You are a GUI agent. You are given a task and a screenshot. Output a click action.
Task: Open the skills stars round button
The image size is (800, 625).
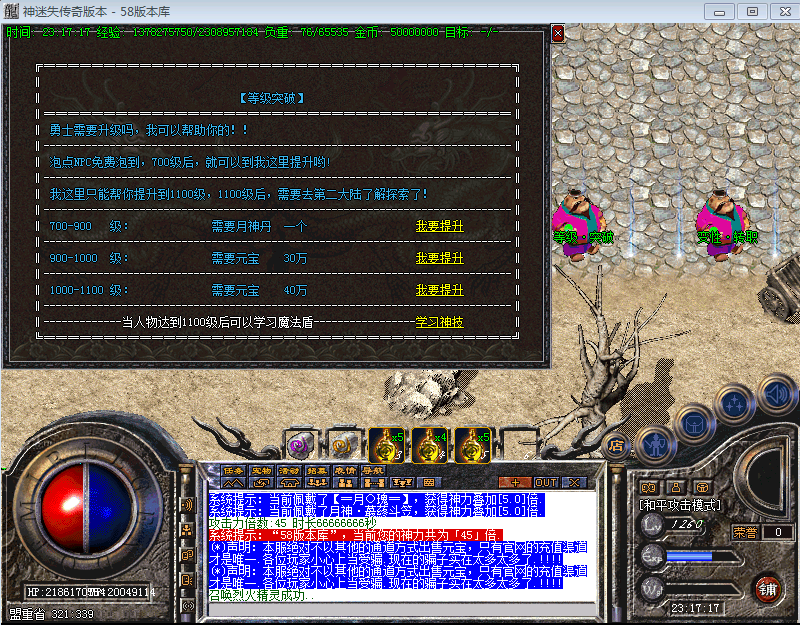click(735, 404)
